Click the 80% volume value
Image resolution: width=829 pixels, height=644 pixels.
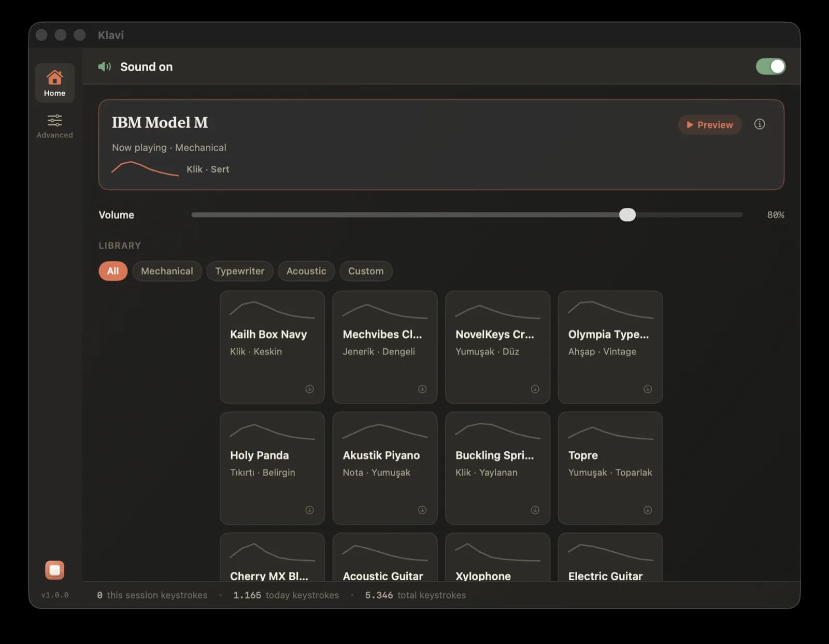pyautogui.click(x=776, y=215)
